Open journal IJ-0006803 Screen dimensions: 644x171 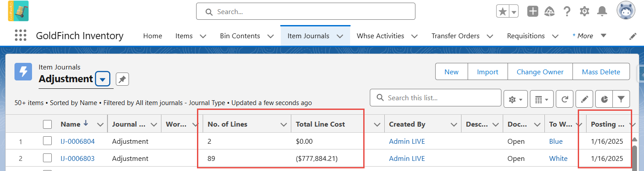point(78,158)
